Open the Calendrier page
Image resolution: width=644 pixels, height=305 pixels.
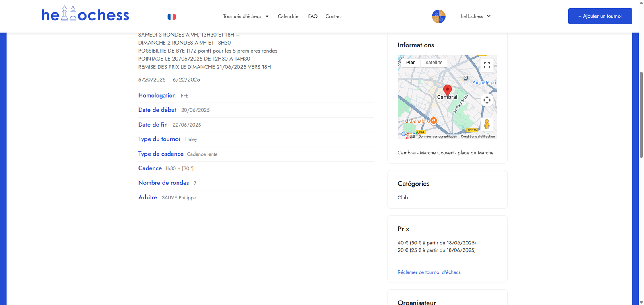click(x=289, y=16)
